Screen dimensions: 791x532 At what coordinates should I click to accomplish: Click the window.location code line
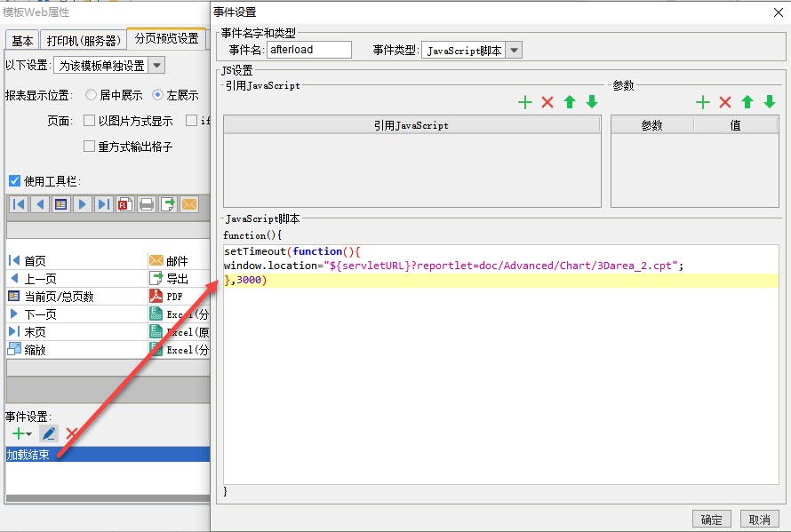[453, 266]
